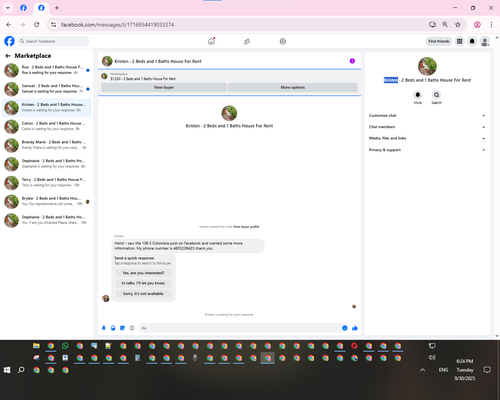Open a new browser tab
The height and width of the screenshot is (400, 500).
(x=57, y=8)
